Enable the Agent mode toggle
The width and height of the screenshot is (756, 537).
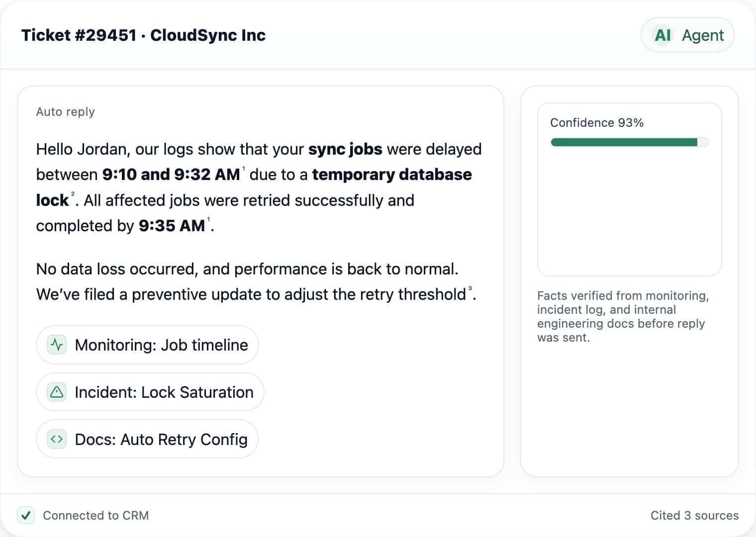(x=688, y=35)
